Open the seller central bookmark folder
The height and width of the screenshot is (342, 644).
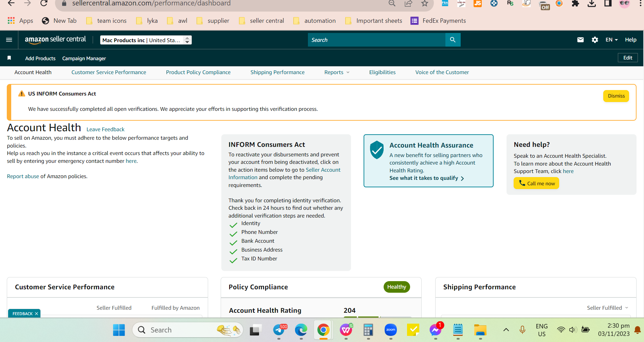click(x=262, y=21)
